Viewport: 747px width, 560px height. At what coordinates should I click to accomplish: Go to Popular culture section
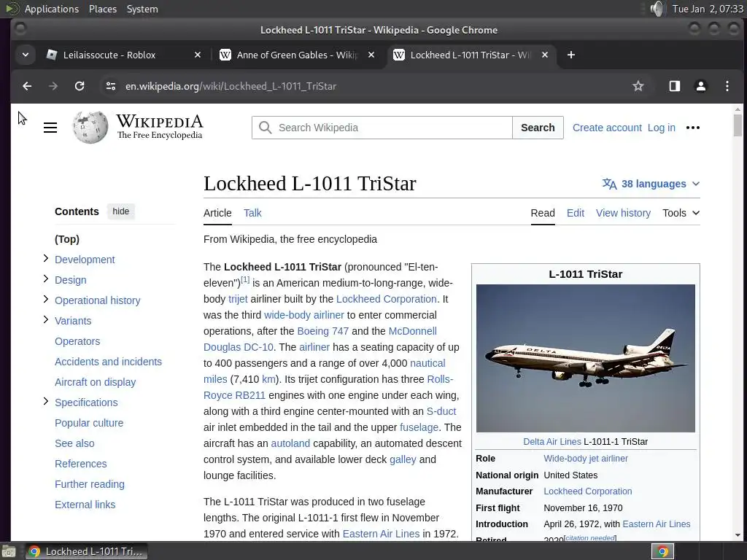click(89, 423)
